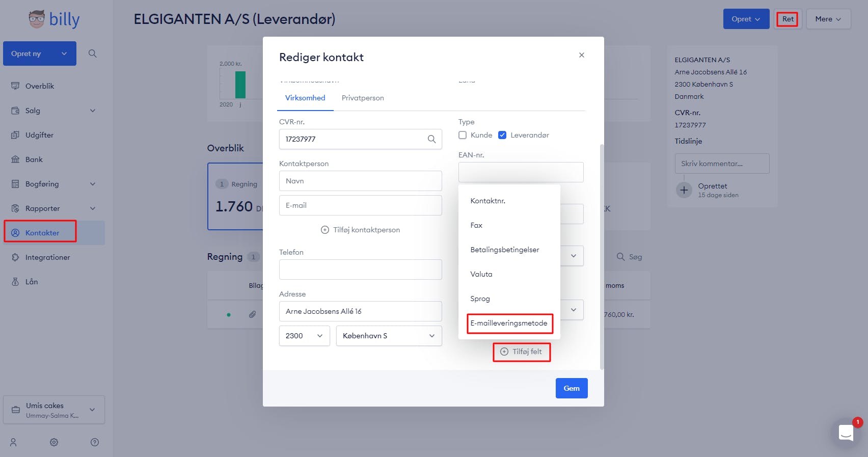
Task: Click the Telefon input field
Action: tap(361, 270)
